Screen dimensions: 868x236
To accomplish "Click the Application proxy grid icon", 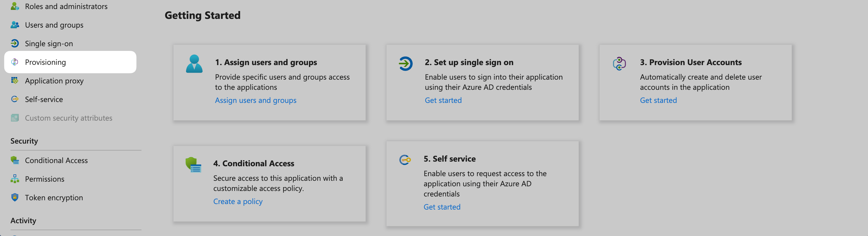I will 15,81.
